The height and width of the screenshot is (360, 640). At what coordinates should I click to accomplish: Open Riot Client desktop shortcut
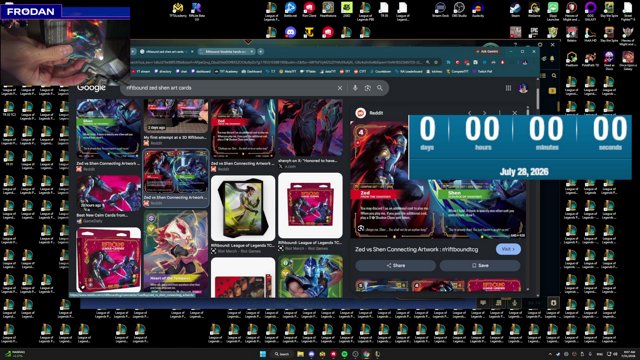tap(309, 10)
